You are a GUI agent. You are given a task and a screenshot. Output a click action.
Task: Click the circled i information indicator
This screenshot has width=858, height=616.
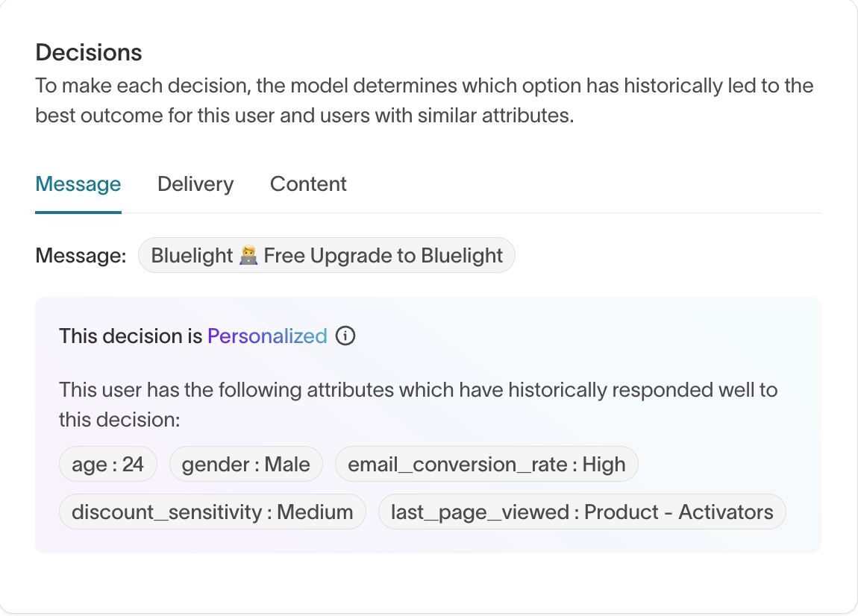(x=345, y=336)
